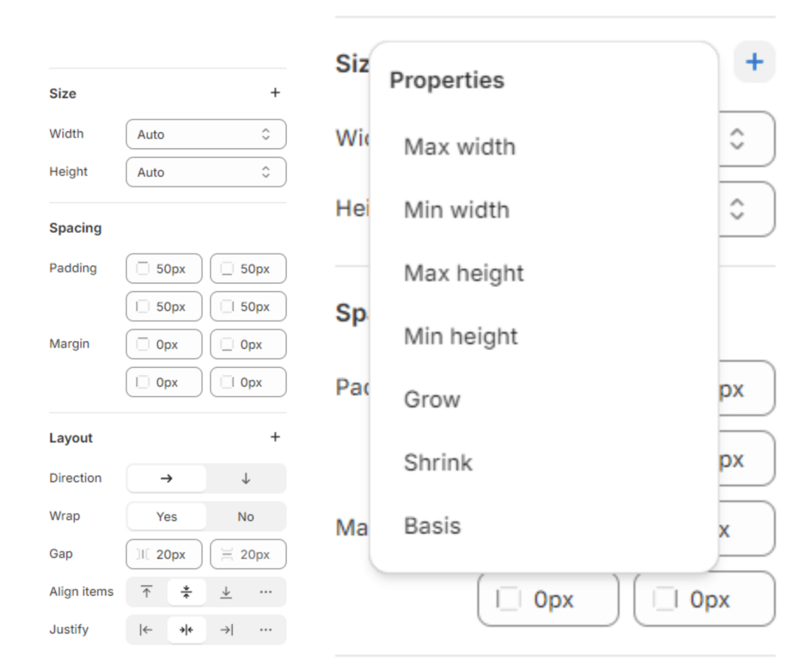The width and height of the screenshot is (812, 672).
Task: Align items to bottom
Action: (x=226, y=592)
